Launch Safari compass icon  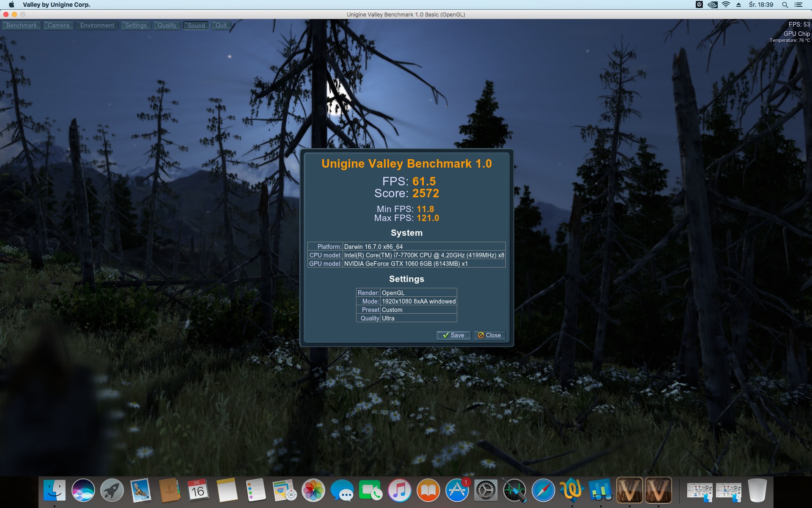[x=543, y=491]
